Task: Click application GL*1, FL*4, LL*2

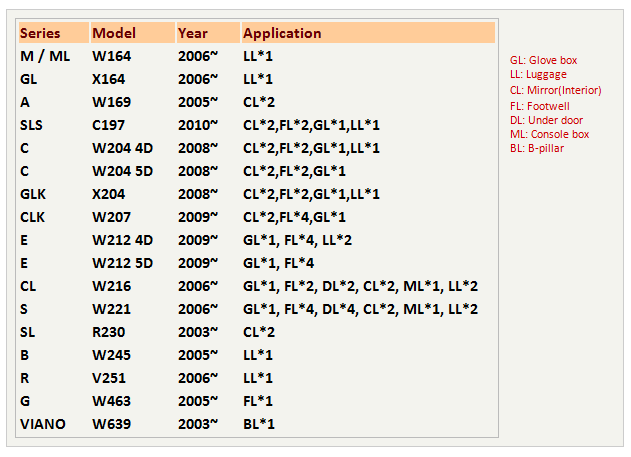Action: pos(298,240)
